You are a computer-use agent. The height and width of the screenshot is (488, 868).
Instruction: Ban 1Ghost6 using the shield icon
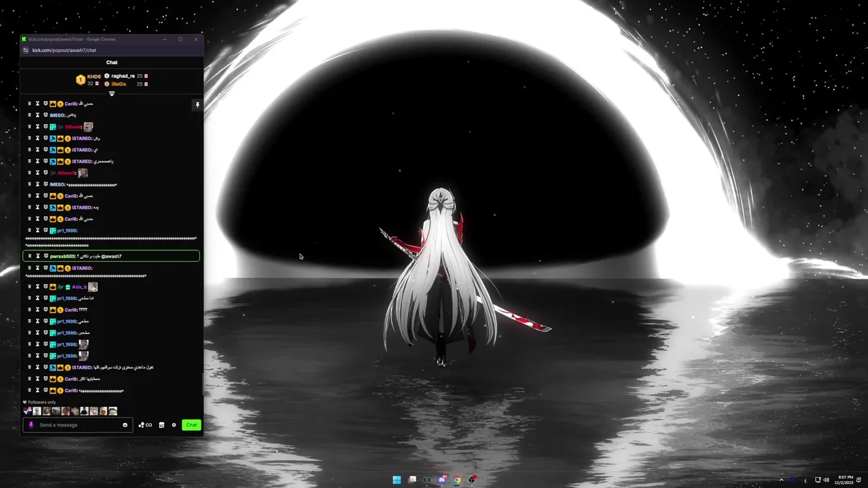pos(45,127)
